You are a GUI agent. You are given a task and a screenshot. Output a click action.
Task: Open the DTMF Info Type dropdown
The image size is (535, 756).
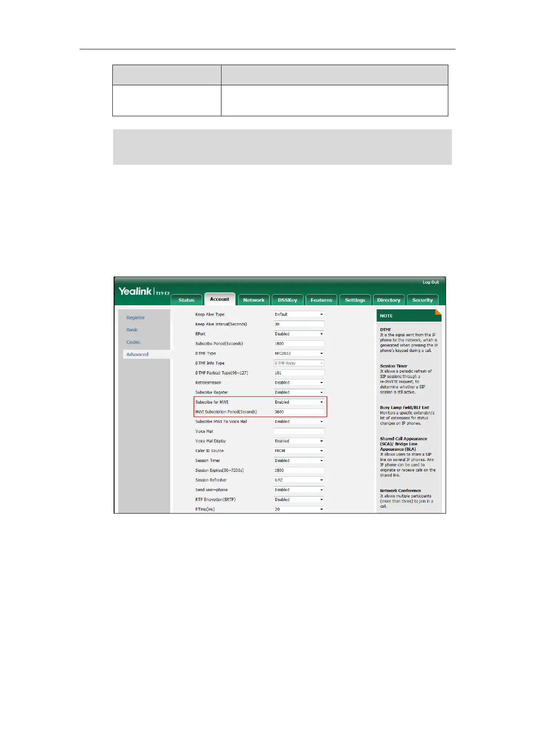299,363
